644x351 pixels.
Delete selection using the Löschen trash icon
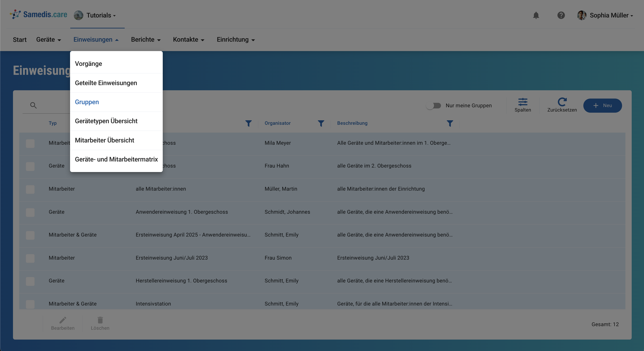point(100,320)
